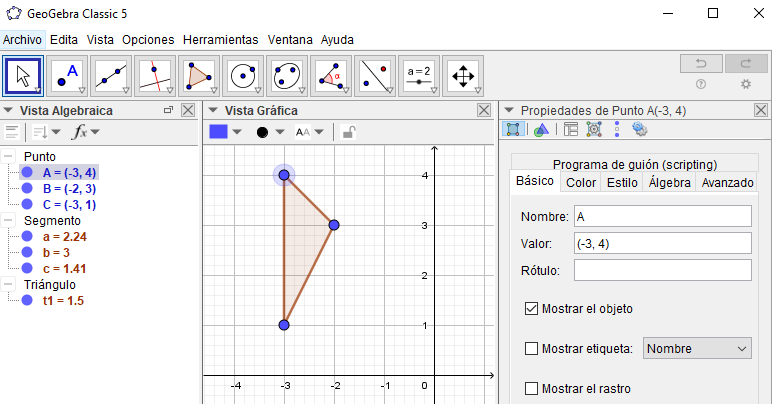Uncheck Mostrar el objeto checkbox

coord(531,308)
